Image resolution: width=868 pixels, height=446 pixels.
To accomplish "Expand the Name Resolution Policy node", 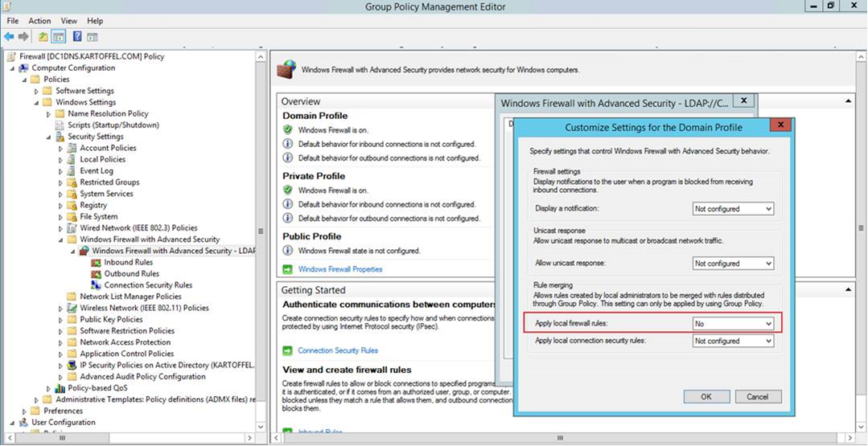I will (49, 114).
